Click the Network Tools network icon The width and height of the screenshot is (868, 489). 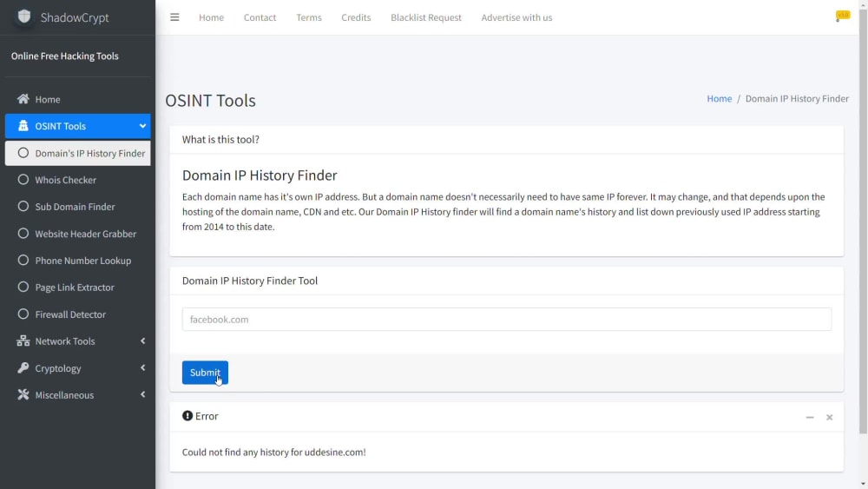pos(23,341)
